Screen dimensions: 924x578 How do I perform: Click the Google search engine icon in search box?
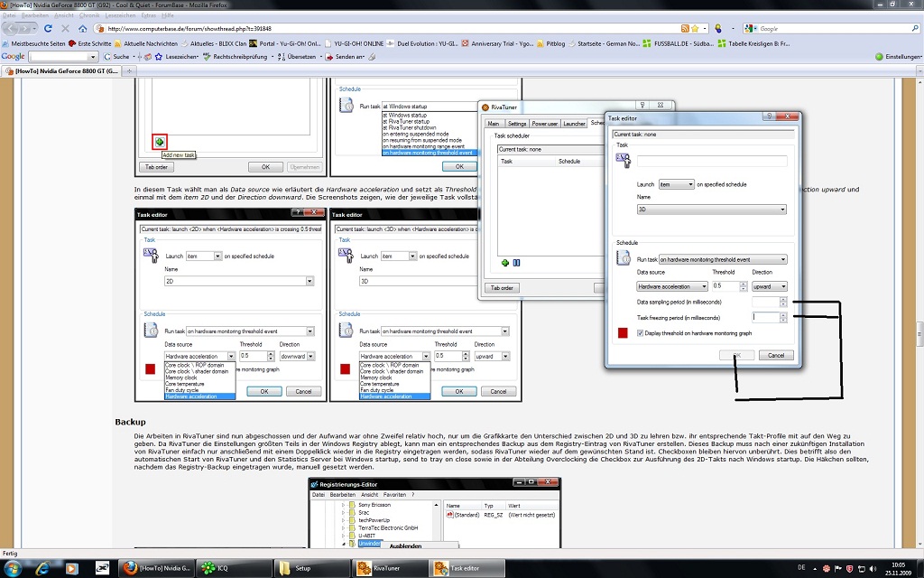(x=750, y=28)
